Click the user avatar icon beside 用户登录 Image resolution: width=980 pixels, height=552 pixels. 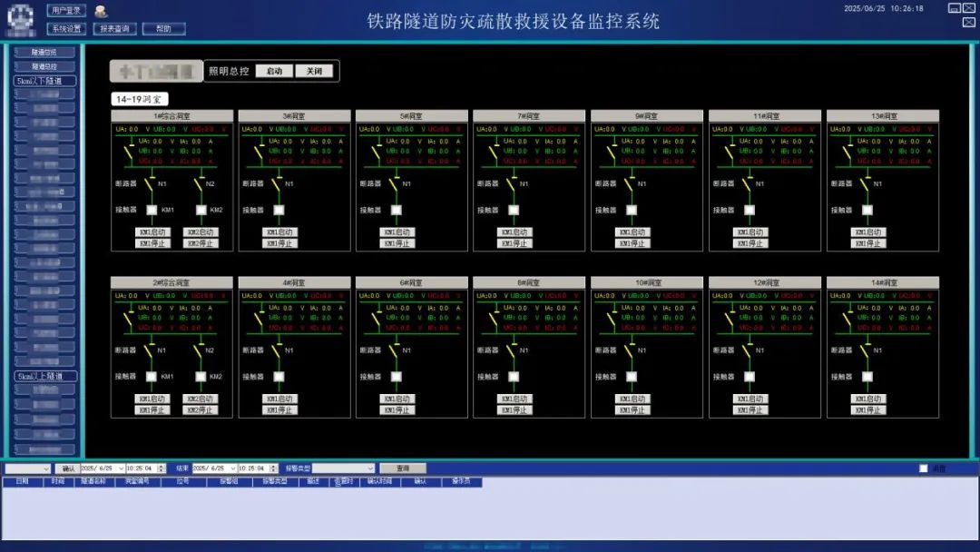pyautogui.click(x=101, y=11)
